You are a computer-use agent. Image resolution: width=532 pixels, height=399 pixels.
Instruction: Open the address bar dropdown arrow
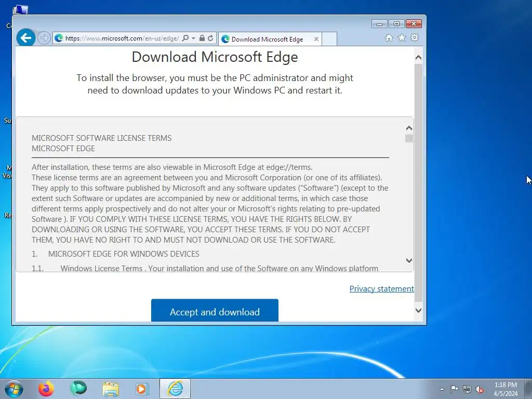tap(193, 38)
